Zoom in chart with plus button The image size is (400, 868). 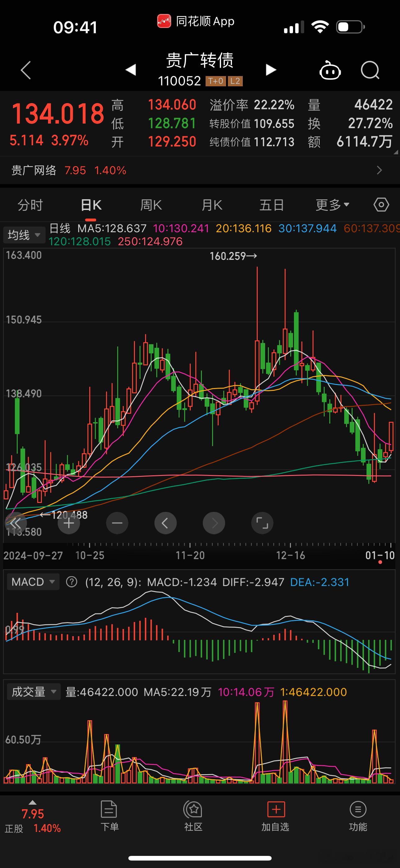click(69, 523)
